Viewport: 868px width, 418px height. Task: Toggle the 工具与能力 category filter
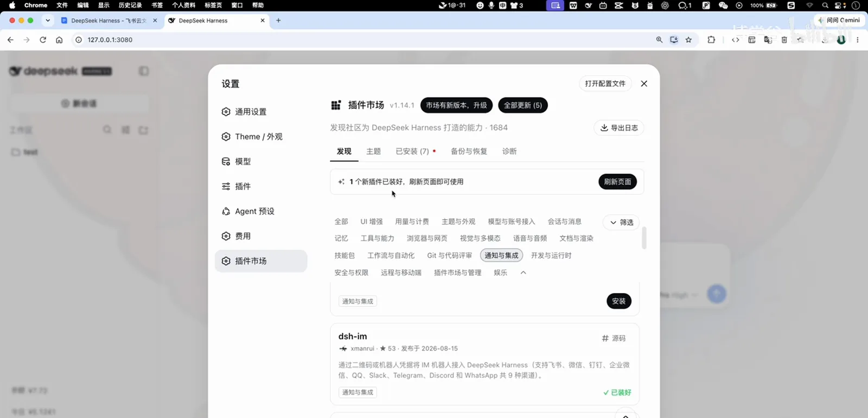click(x=377, y=238)
